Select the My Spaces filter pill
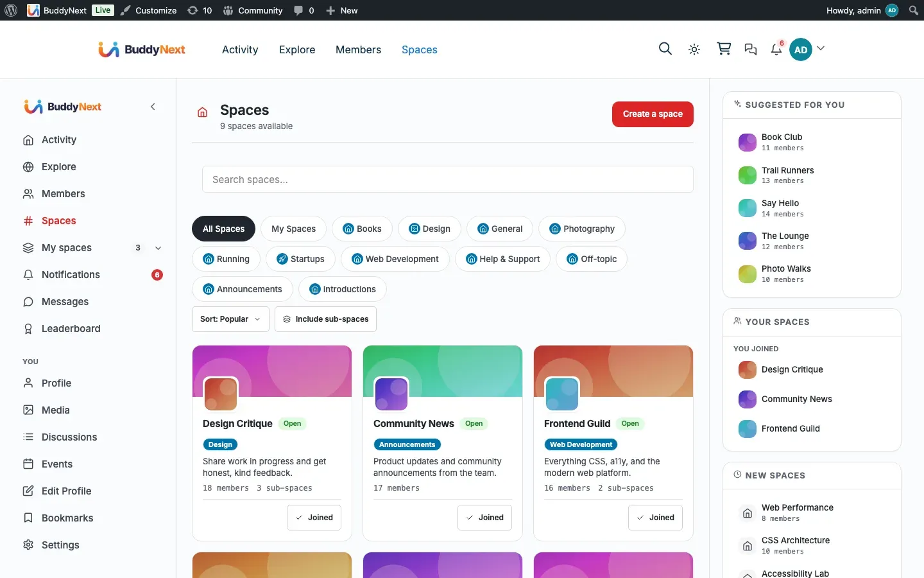Screen dimensions: 924x578 tap(293, 229)
